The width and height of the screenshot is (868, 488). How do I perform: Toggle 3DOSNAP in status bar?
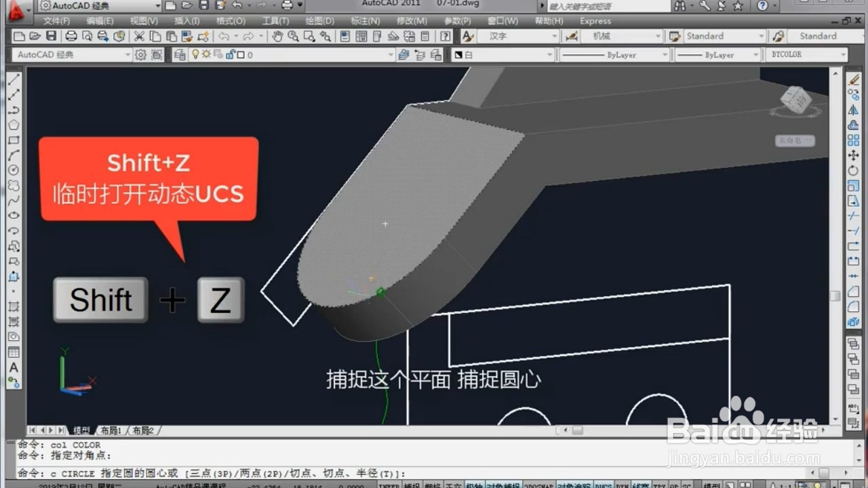coord(538,485)
